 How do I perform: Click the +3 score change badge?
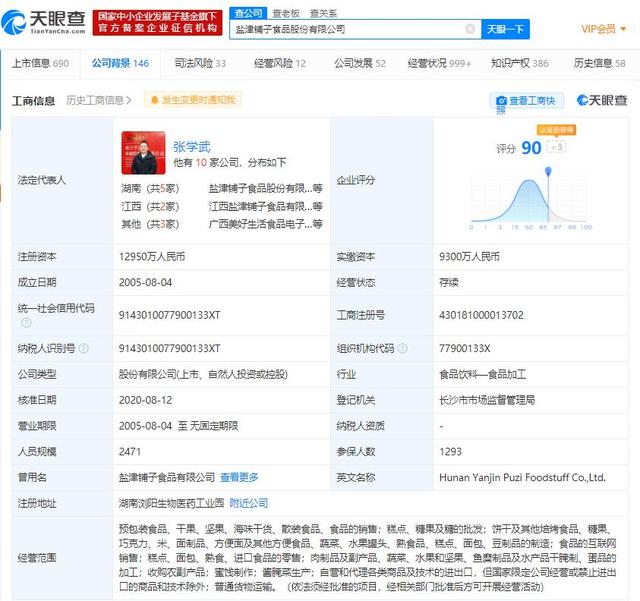pos(556,147)
